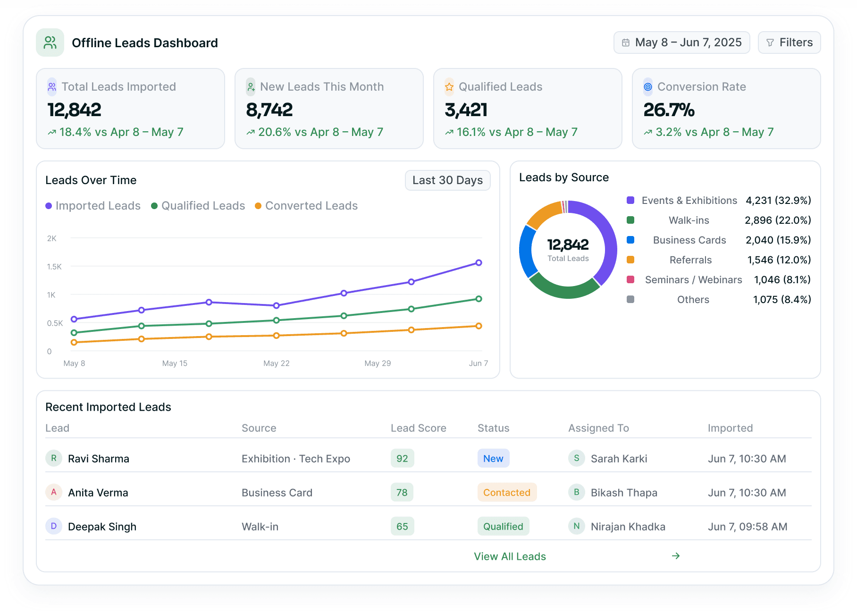Click Deepak Singh's avatar initial D

pyautogui.click(x=54, y=526)
